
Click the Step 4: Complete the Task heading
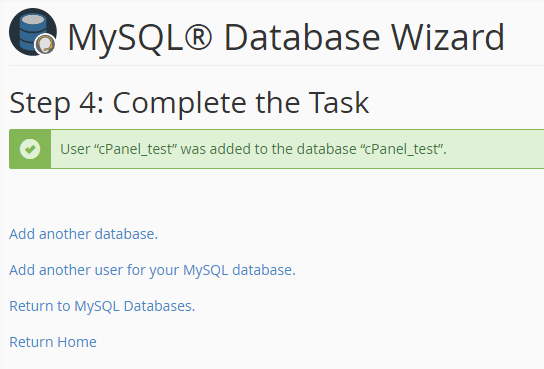pos(189,103)
